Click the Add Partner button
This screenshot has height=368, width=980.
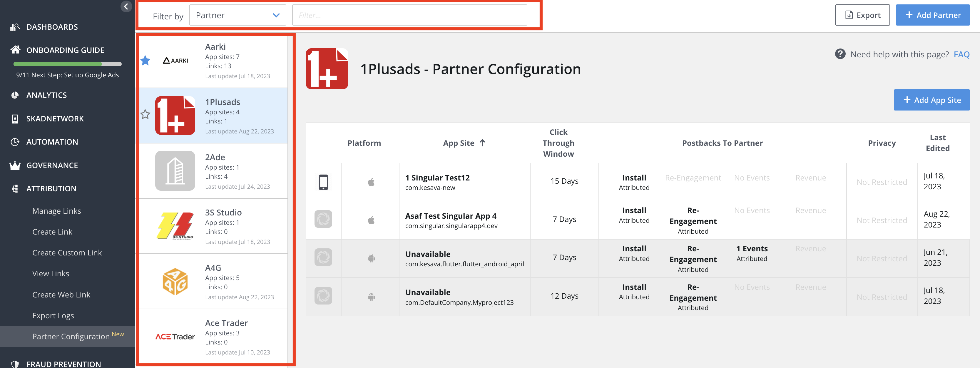[x=932, y=15]
